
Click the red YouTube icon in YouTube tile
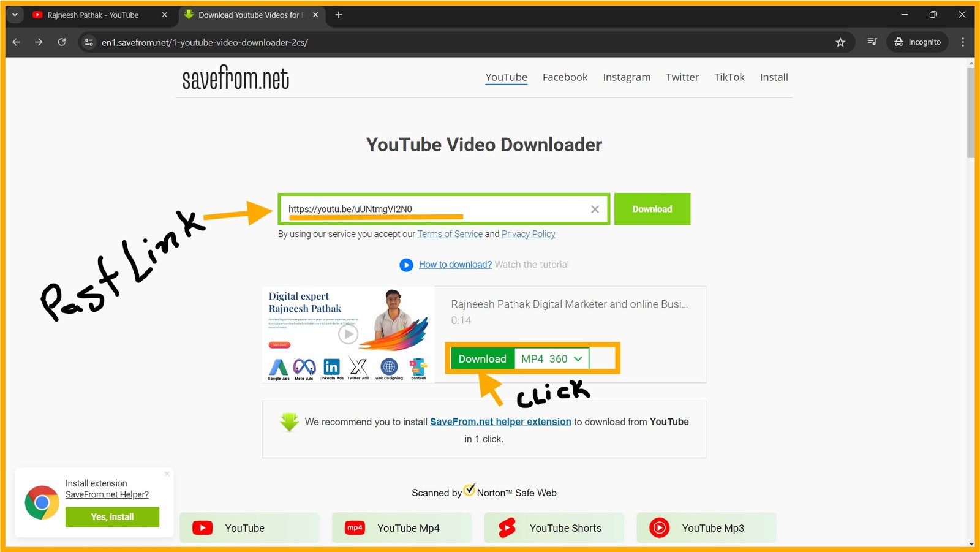click(203, 527)
